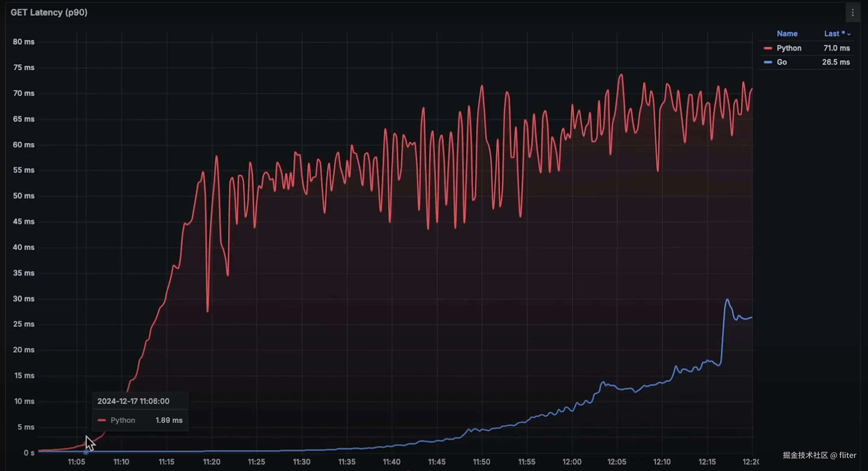Click the 80 ms y-axis label
Viewport: 868px width, 471px height.
[24, 42]
